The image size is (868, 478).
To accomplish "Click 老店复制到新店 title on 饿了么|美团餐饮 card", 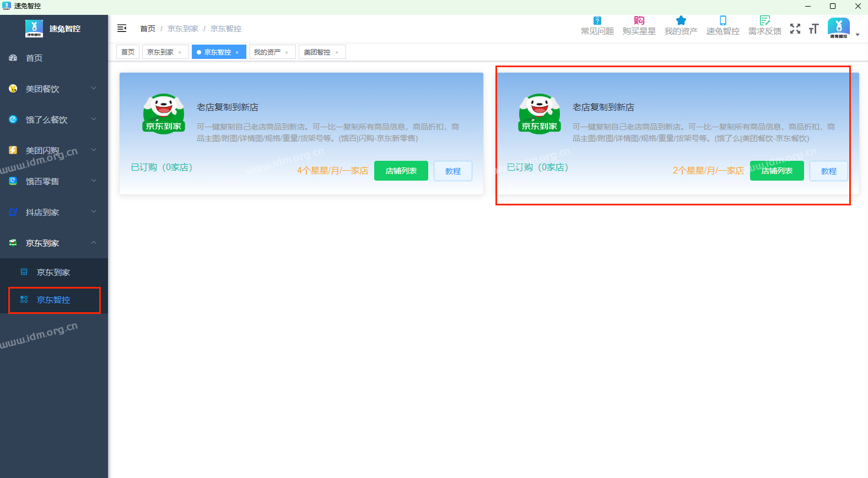I will coord(603,107).
